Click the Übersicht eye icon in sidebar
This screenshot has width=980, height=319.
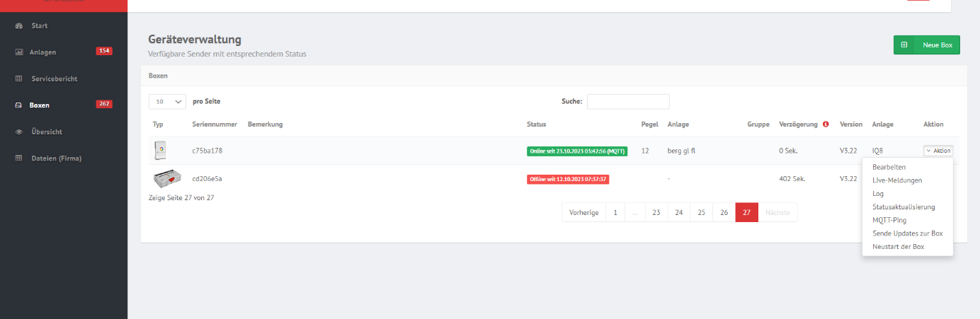point(19,132)
